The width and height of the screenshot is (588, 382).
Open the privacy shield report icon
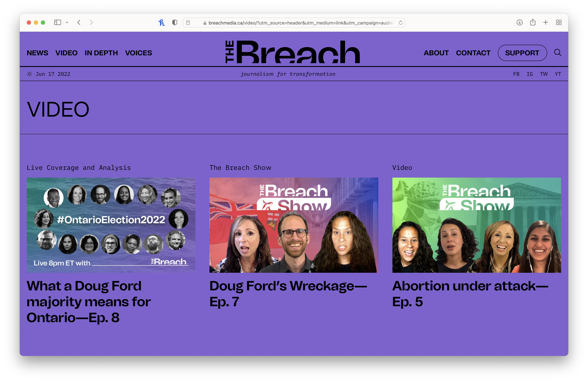point(175,23)
